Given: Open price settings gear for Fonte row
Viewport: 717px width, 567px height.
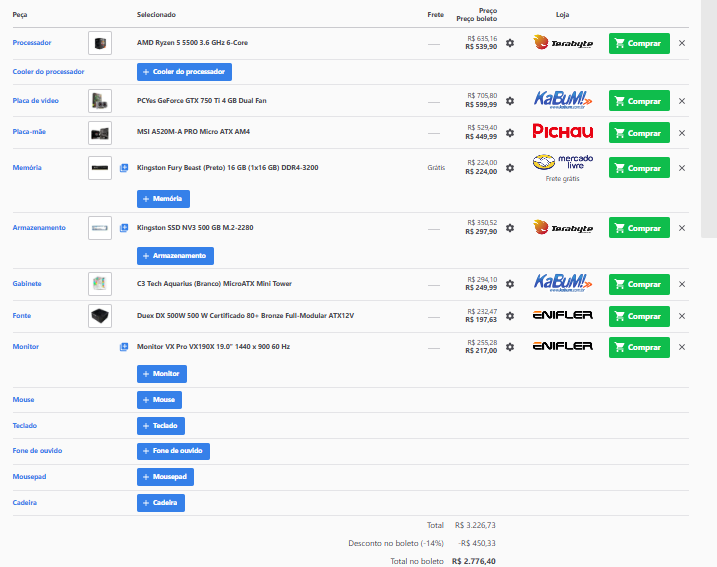Looking at the screenshot, I should click(x=510, y=316).
